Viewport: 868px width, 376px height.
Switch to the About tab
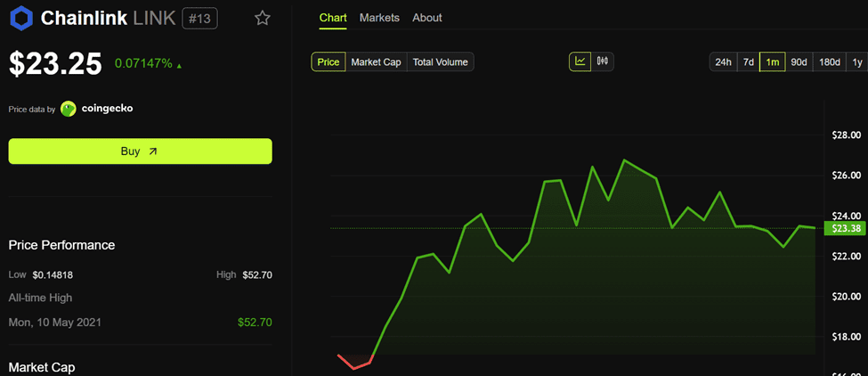coord(427,18)
